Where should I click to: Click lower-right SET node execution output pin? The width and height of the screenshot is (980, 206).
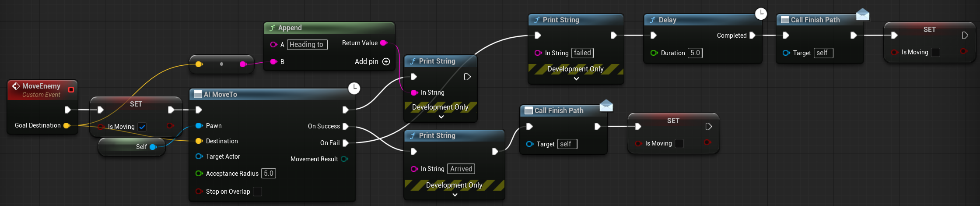708,126
